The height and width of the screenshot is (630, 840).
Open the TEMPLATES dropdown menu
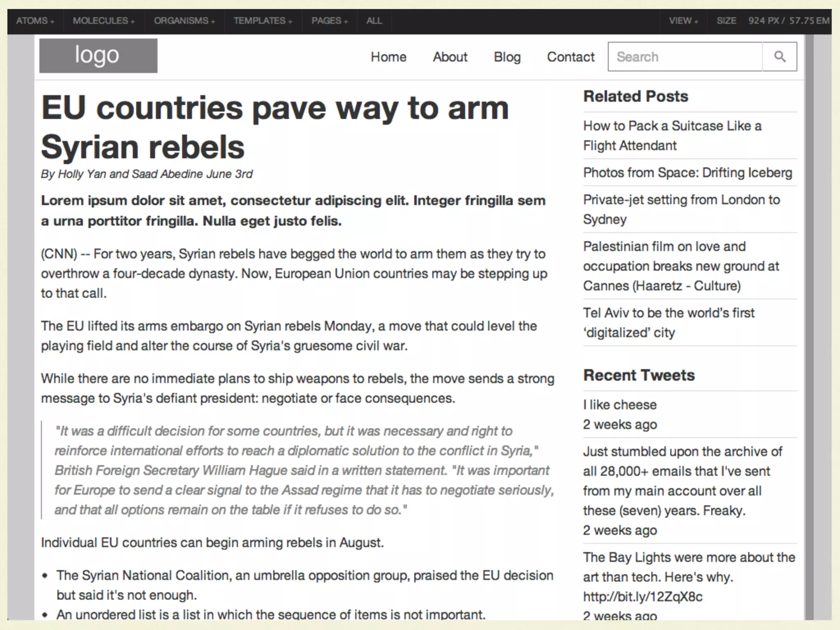pyautogui.click(x=262, y=21)
